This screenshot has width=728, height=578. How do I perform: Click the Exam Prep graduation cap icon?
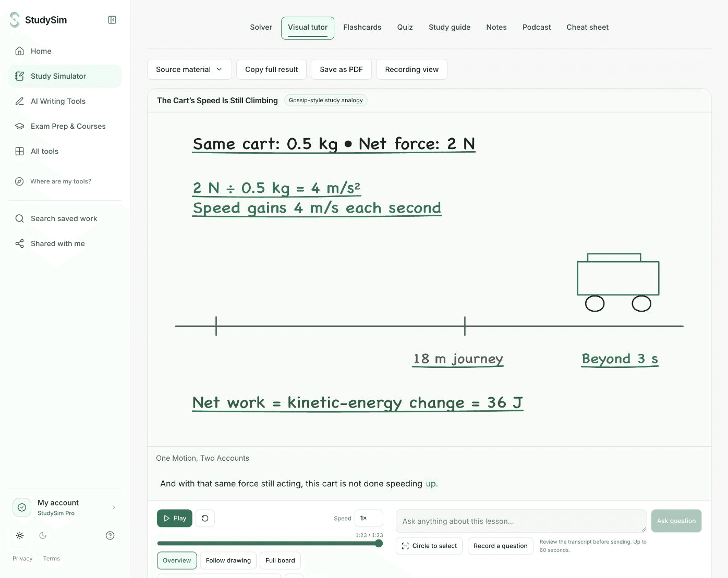(20, 126)
